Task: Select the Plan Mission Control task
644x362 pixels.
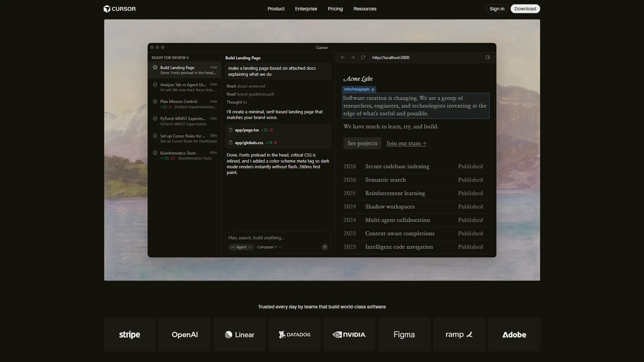Action: (184, 104)
